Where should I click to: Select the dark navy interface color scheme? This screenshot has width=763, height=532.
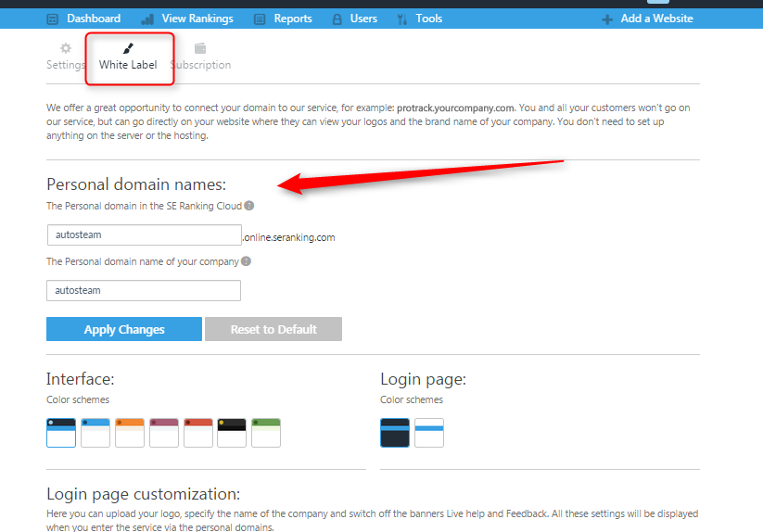coord(61,433)
